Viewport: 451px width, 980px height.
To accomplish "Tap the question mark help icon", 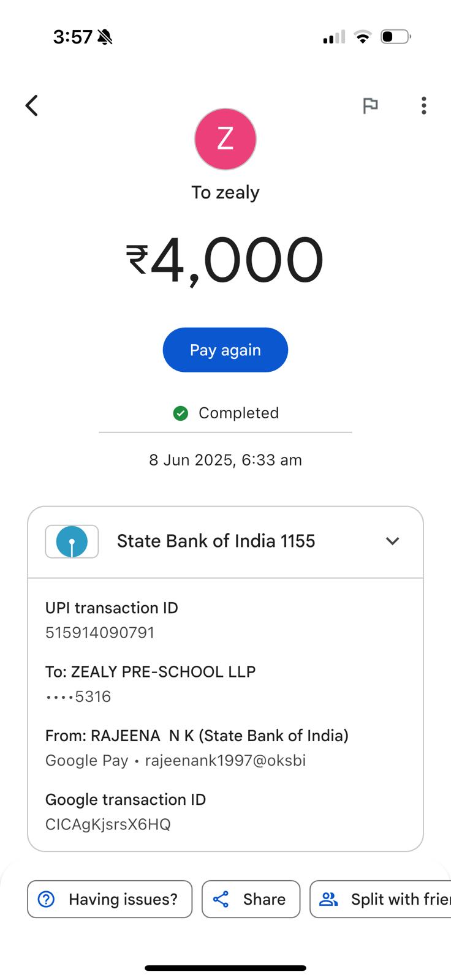I will pyautogui.click(x=47, y=899).
